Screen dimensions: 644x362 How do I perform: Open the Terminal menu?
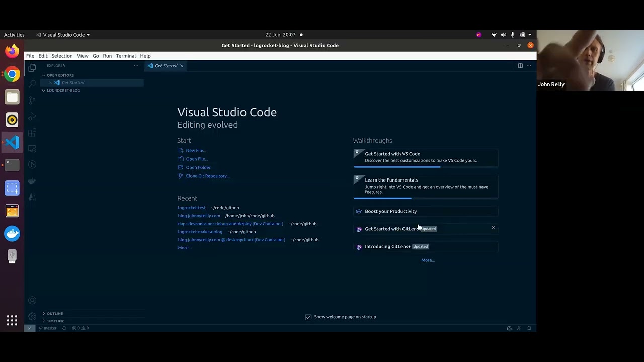click(x=126, y=56)
